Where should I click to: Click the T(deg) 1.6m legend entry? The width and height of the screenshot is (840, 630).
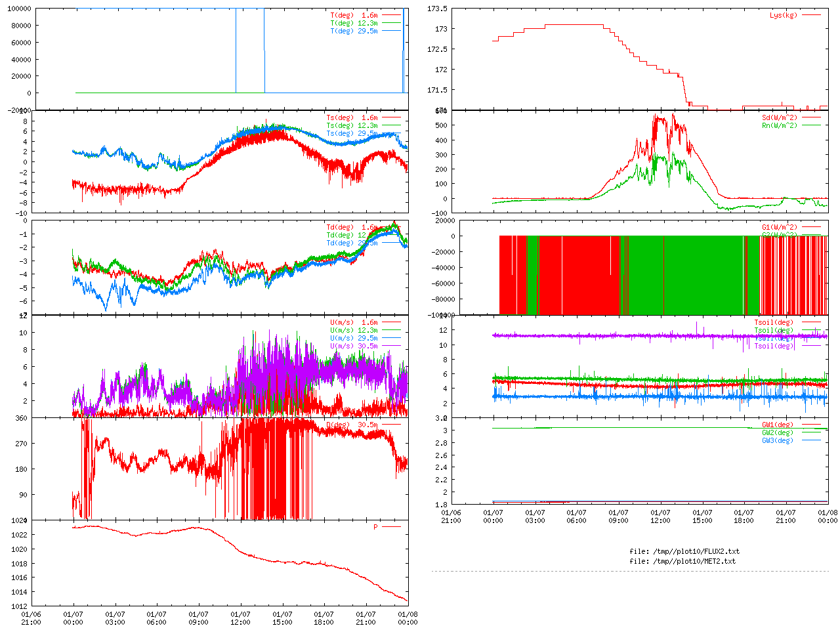[354, 15]
